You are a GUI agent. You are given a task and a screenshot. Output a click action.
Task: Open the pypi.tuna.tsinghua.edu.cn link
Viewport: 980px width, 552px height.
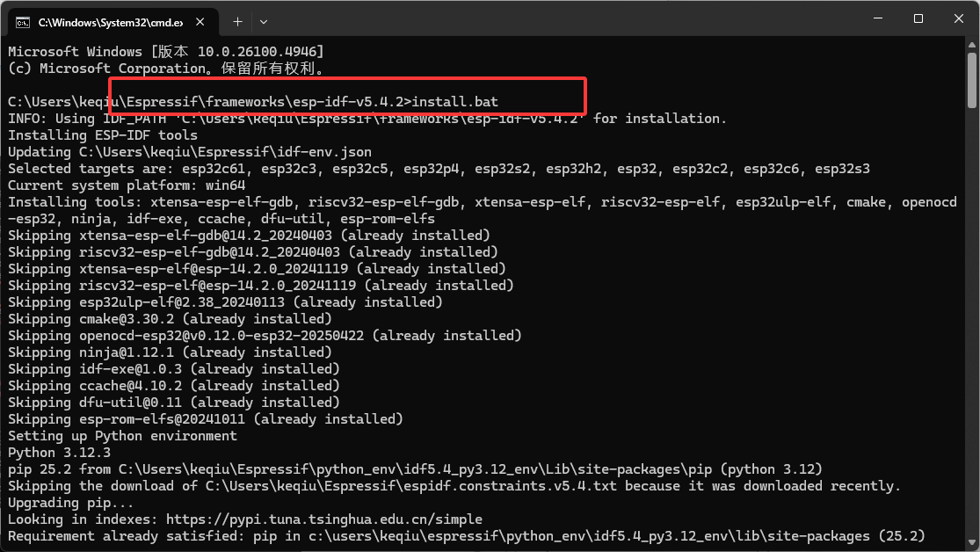coord(323,519)
